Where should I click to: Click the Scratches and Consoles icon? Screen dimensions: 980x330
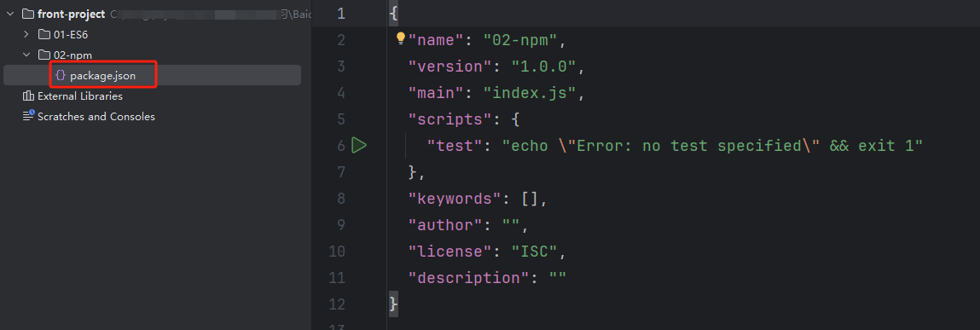[28, 116]
